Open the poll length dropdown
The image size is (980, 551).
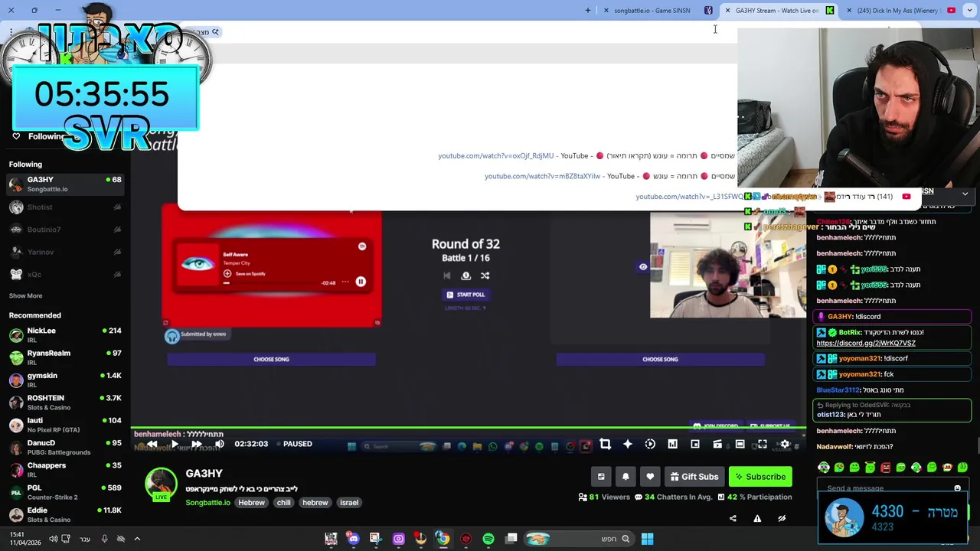[x=465, y=308]
